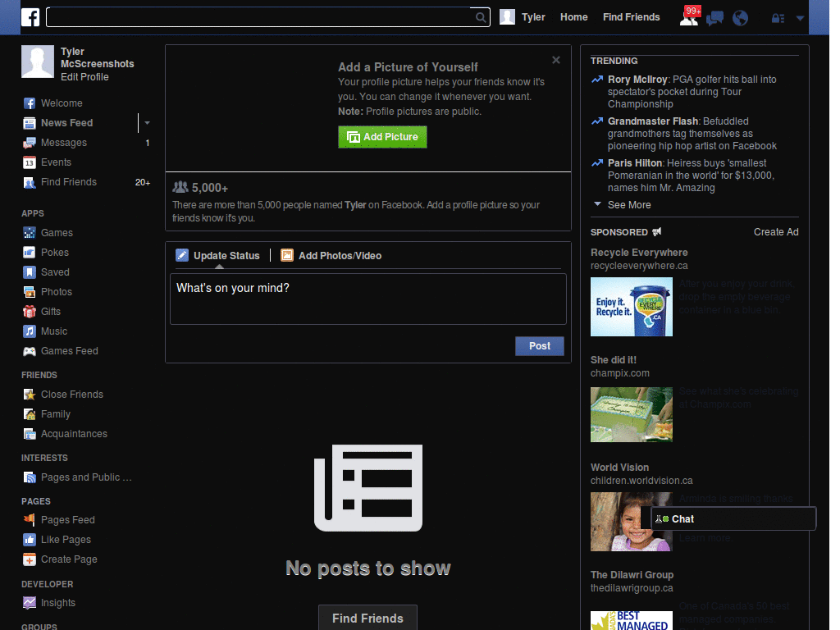Click the recycleeverywhere.ca link

coord(638,266)
